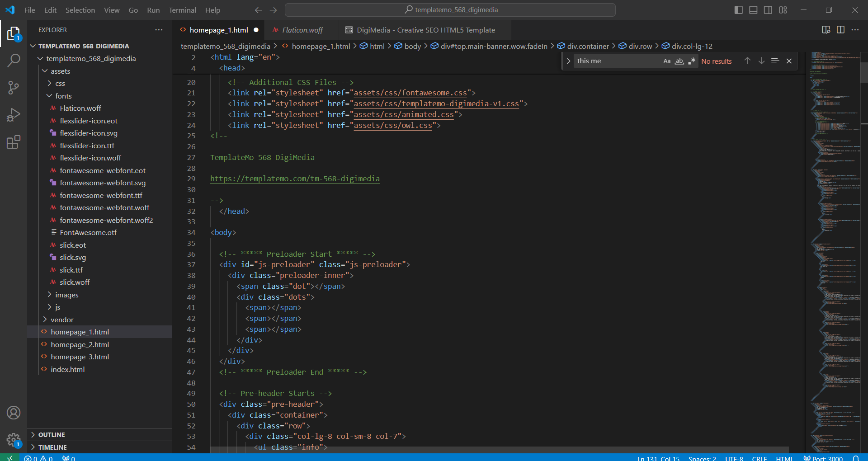Open the Help menu
The height and width of the screenshot is (461, 868).
pos(212,10)
